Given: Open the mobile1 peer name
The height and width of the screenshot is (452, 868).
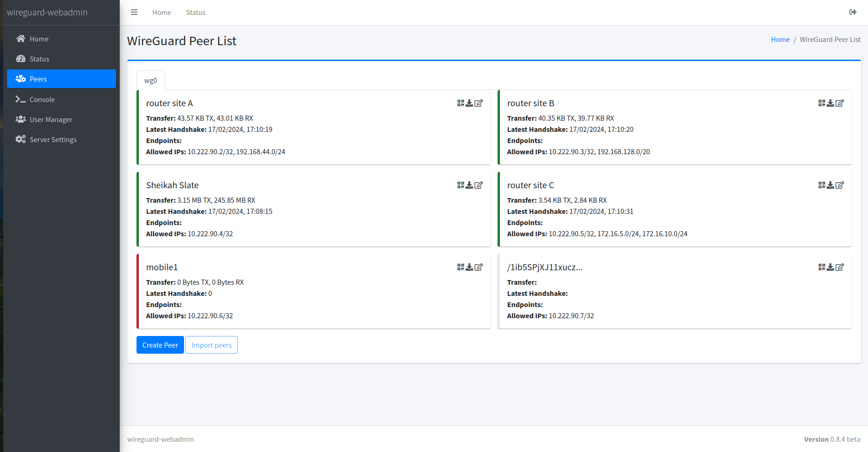Looking at the screenshot, I should 162,267.
